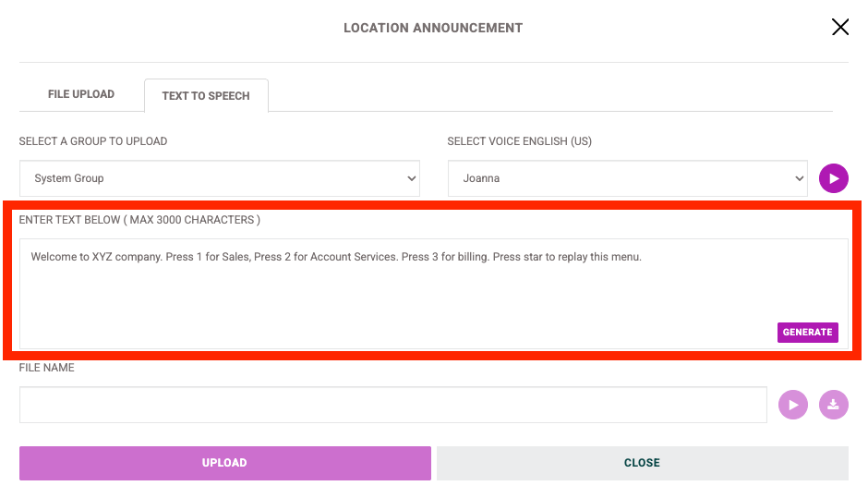Click the purple Generate button

click(807, 333)
